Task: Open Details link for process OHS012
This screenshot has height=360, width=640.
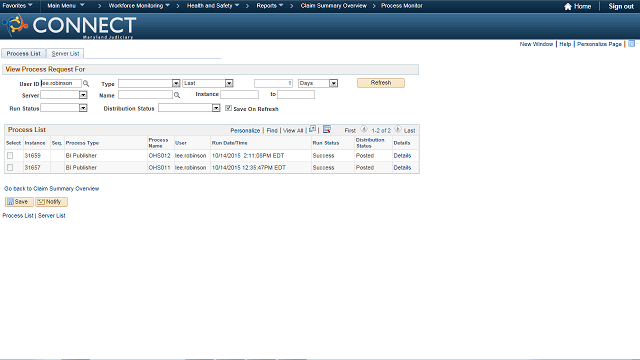Action: pos(402,156)
